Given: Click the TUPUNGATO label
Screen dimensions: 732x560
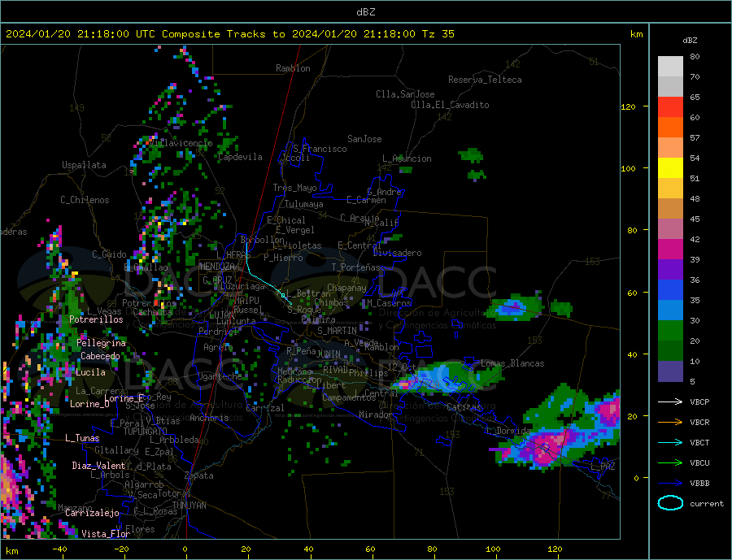Looking at the screenshot, I should (146, 432).
